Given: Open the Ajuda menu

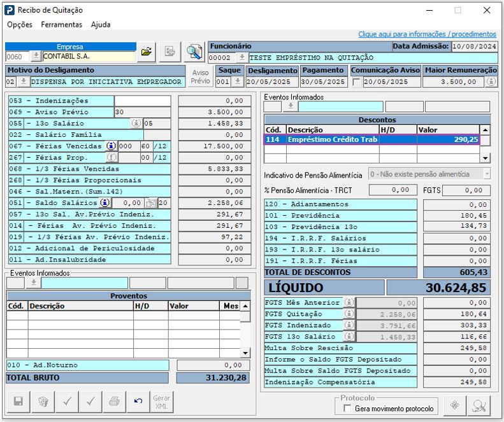Looking at the screenshot, I should click(101, 25).
